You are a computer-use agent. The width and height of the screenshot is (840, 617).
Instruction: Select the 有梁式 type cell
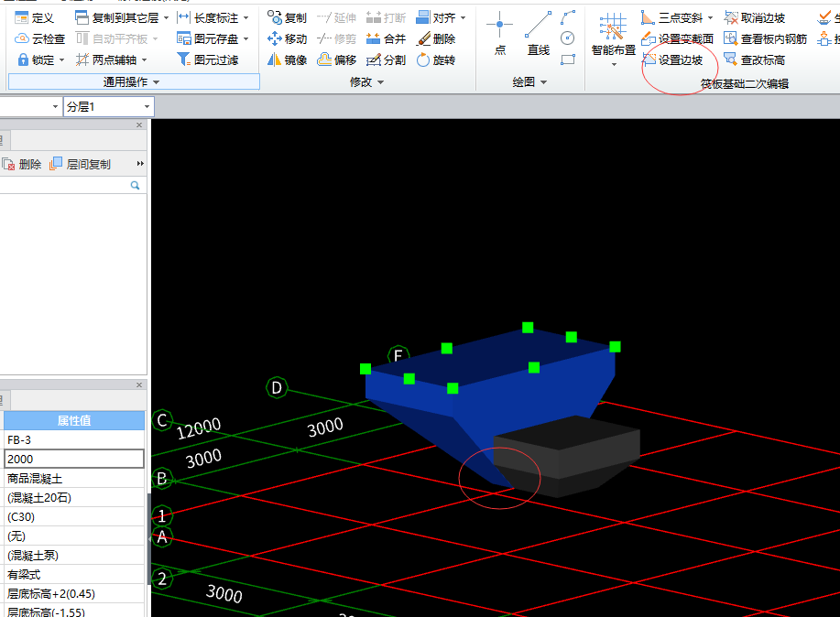tap(74, 575)
